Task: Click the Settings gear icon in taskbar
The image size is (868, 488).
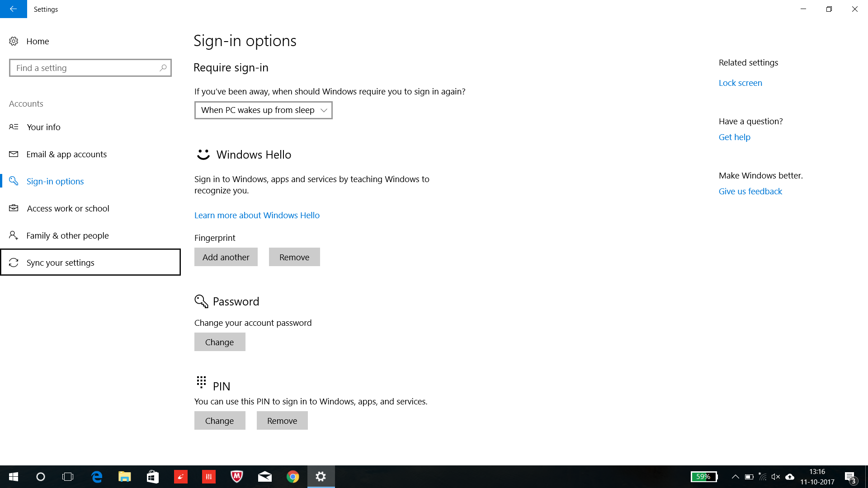Action: pyautogui.click(x=321, y=476)
